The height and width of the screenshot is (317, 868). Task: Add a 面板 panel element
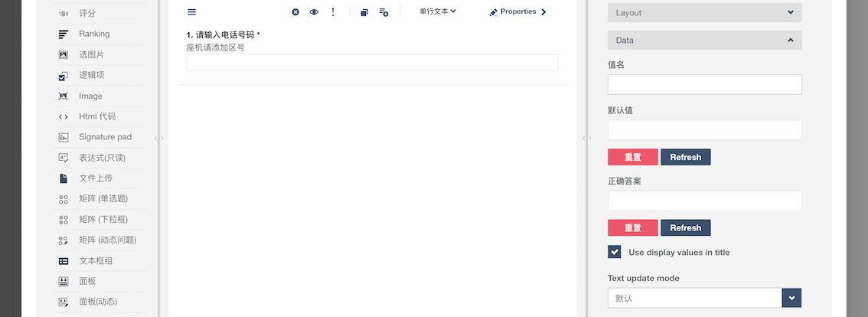[x=101, y=281]
